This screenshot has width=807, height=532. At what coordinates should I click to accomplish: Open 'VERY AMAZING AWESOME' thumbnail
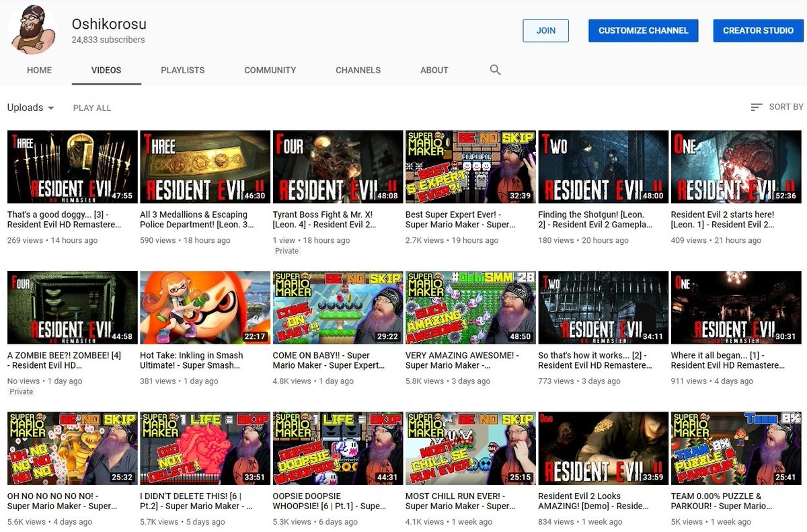(x=471, y=307)
